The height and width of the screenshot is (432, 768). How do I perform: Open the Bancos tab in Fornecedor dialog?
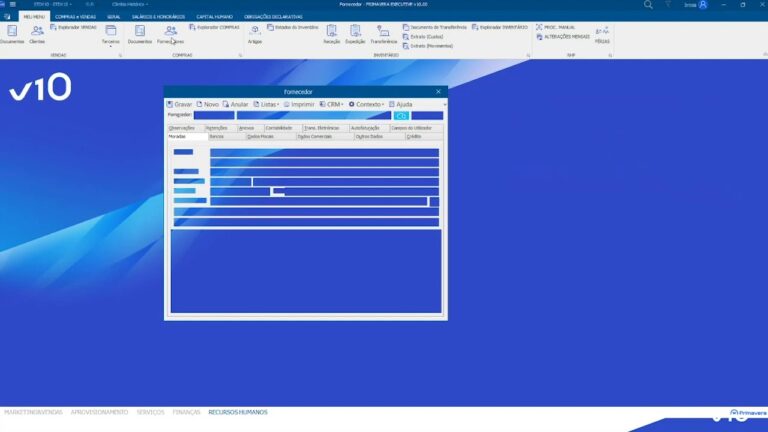[x=216, y=137]
